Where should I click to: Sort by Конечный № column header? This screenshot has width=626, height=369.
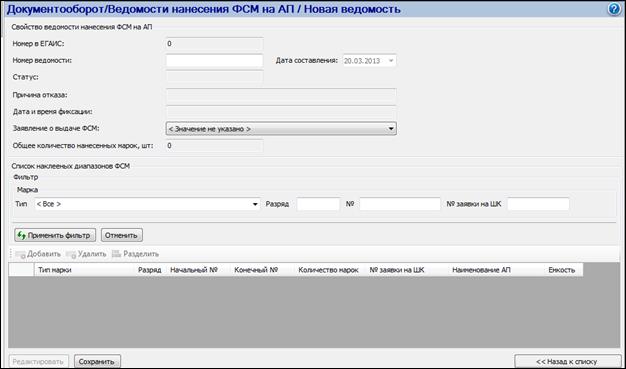(x=263, y=270)
